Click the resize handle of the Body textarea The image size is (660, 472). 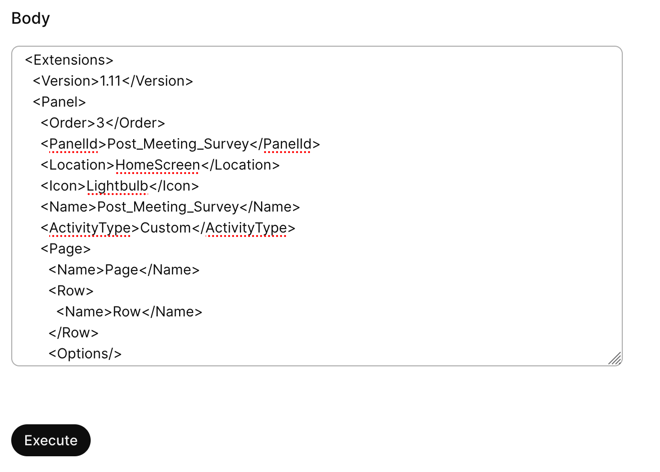pyautogui.click(x=614, y=358)
